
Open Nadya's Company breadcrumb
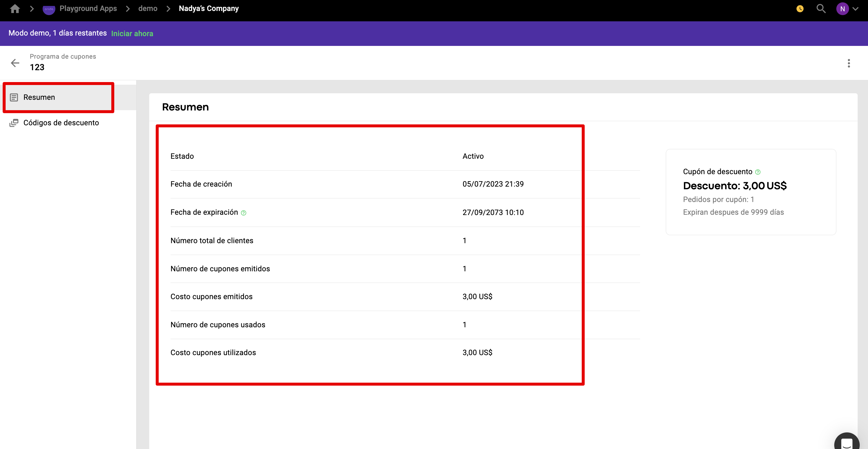(x=209, y=8)
